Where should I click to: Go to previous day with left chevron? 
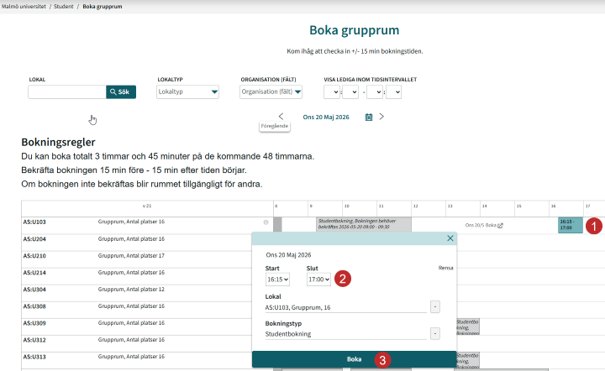click(281, 116)
